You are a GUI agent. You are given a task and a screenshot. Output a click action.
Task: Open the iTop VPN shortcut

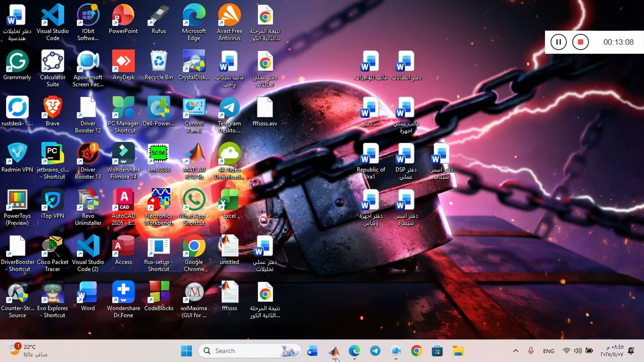53,205
